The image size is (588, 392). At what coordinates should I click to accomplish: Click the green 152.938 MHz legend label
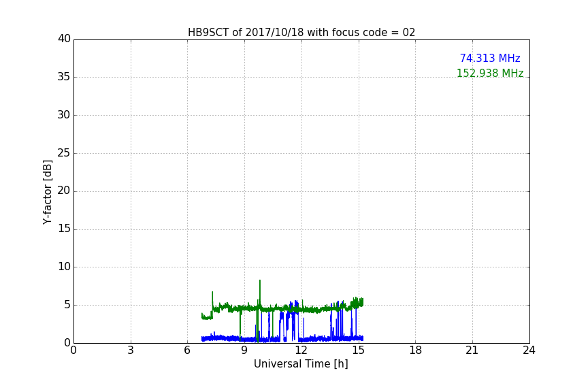(x=490, y=73)
